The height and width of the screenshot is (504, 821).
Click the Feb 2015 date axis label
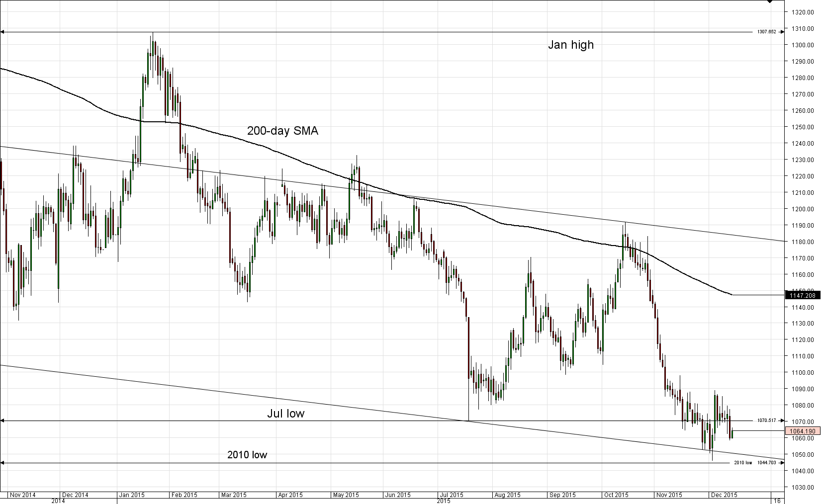point(184,495)
